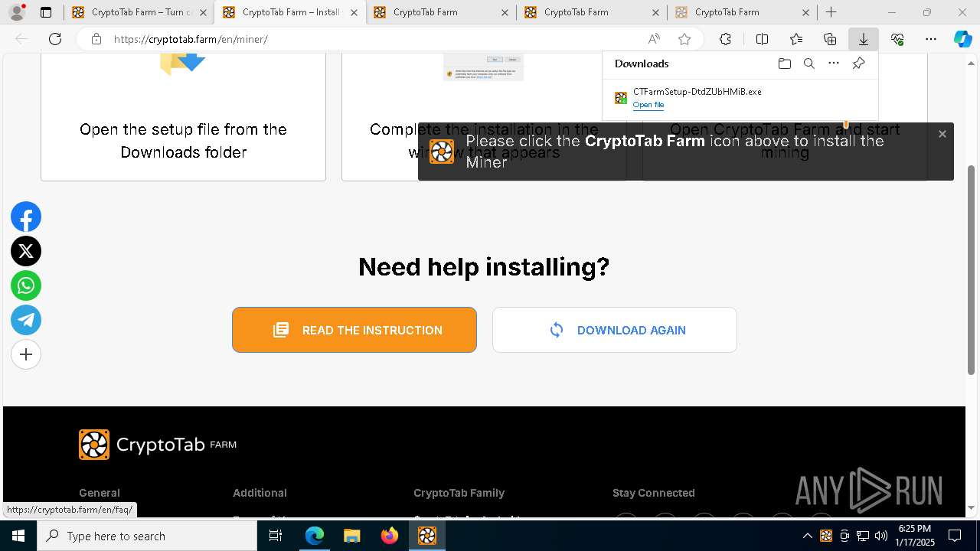Close the active 'CryptoTab Farm – Install' tab
The image size is (980, 551).
pos(354,12)
